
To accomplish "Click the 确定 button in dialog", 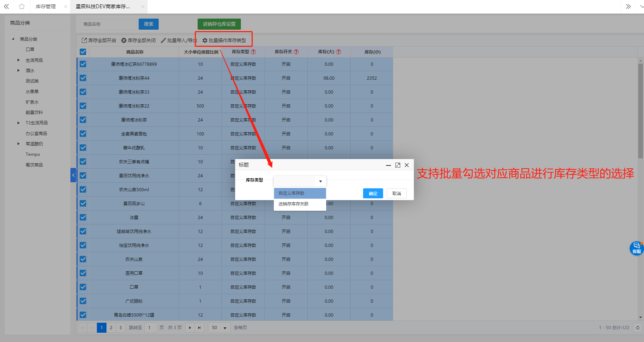I will [x=373, y=193].
